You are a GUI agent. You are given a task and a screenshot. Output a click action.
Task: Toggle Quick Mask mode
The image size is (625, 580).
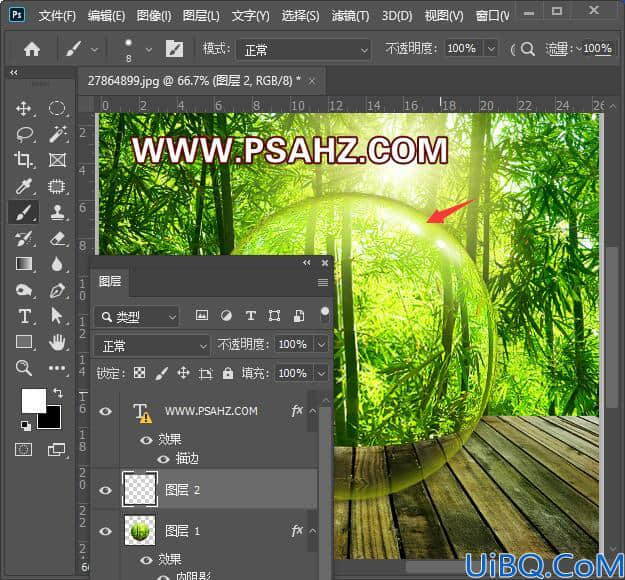[24, 450]
